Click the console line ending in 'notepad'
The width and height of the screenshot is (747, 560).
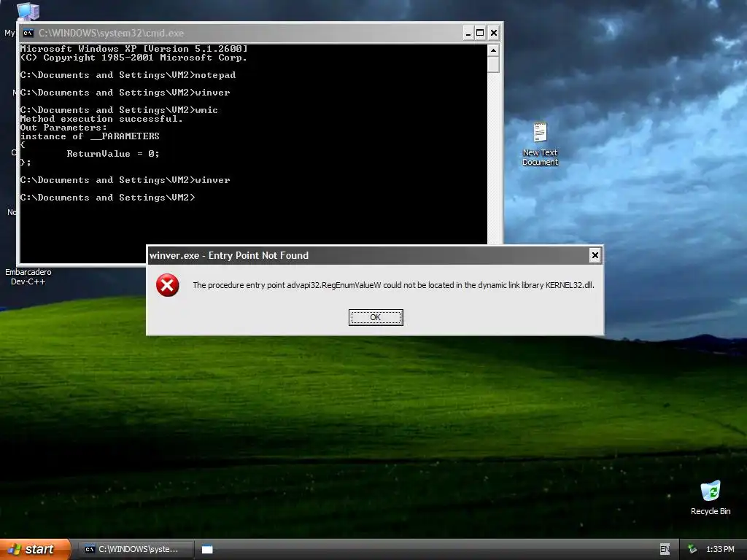pos(128,75)
